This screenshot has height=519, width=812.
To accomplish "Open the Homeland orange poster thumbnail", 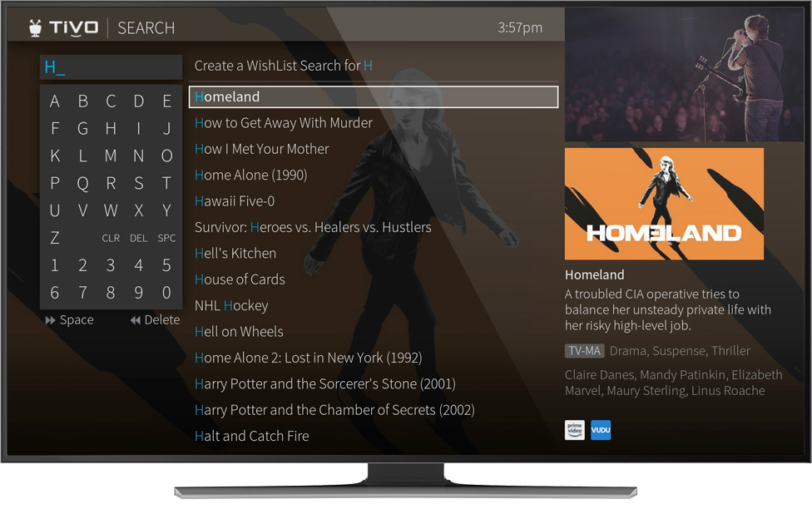I will coord(664,204).
